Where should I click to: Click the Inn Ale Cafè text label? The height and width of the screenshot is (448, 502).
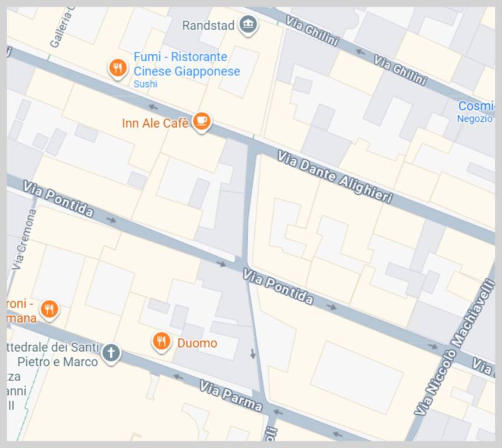(x=155, y=123)
